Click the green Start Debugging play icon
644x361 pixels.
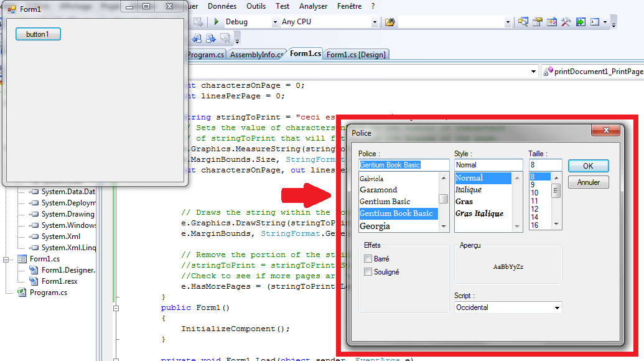coord(216,22)
